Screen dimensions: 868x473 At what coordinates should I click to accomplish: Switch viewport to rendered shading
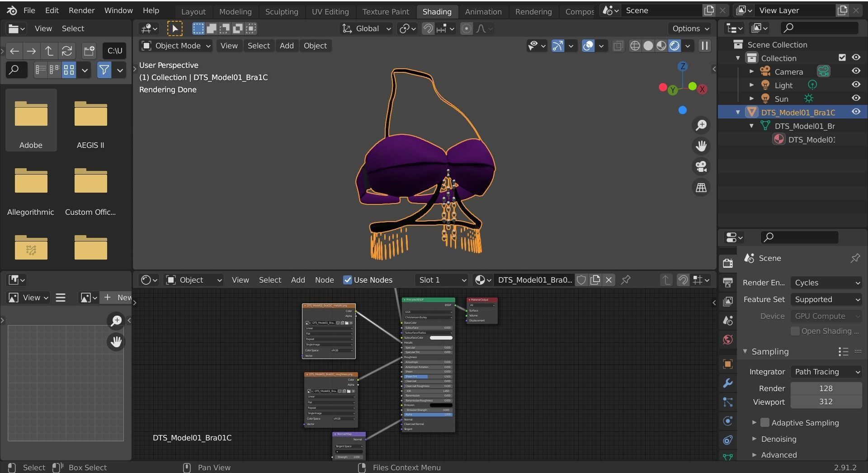pos(674,46)
